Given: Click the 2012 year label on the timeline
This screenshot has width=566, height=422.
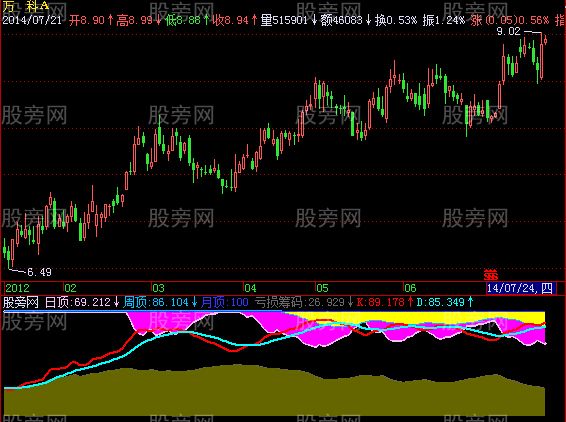Looking at the screenshot, I should tap(17, 288).
